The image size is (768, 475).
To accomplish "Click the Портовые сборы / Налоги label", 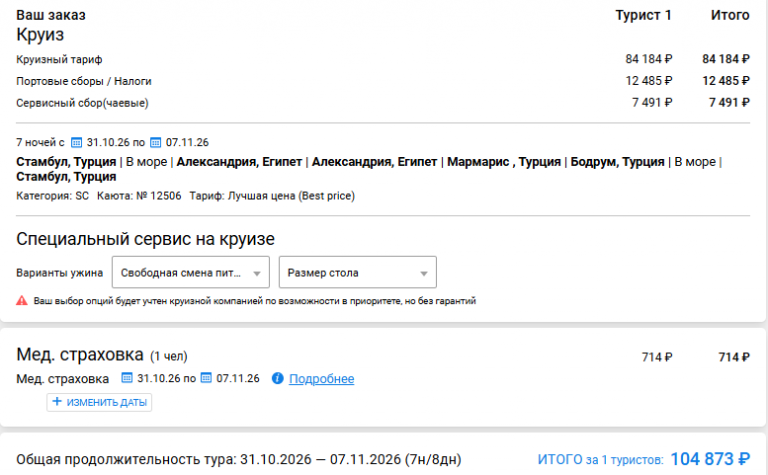I will (84, 81).
